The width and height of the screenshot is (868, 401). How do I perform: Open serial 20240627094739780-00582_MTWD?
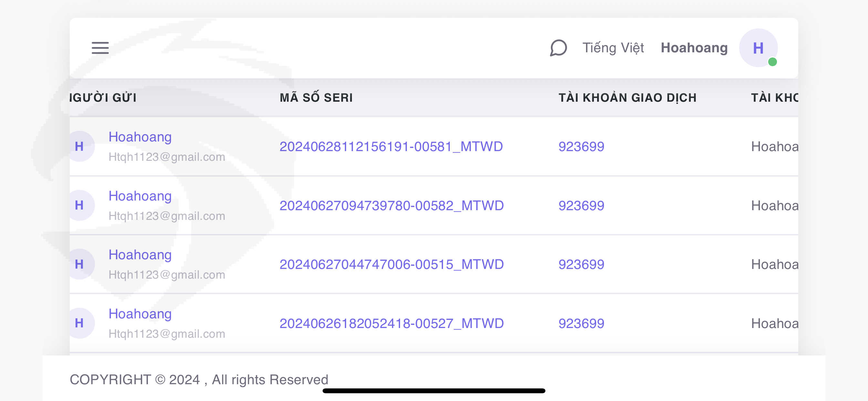(x=392, y=206)
